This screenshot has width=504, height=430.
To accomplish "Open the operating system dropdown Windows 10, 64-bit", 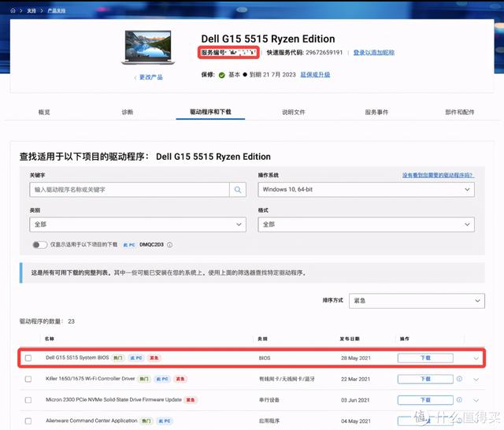I will (x=365, y=190).
